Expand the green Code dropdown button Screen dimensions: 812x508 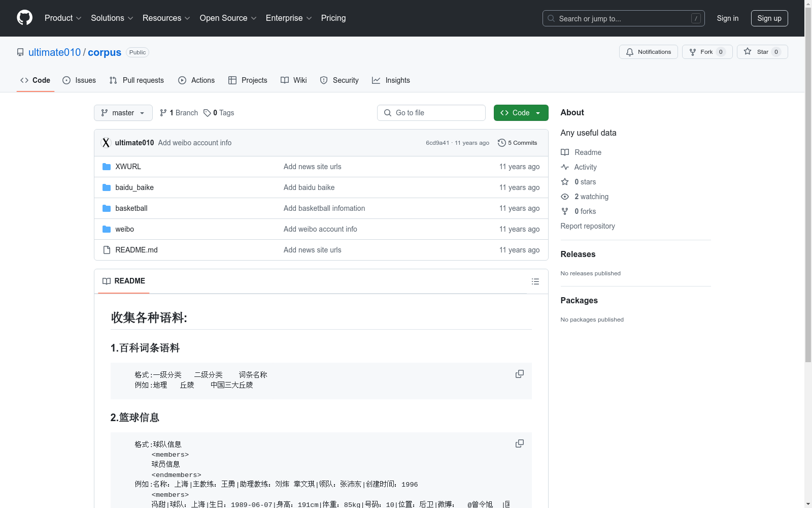tap(521, 113)
